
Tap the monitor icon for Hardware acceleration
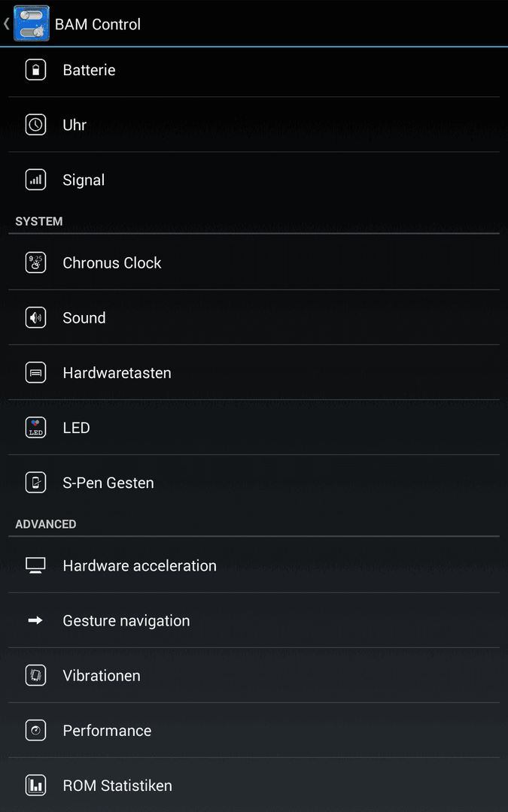click(36, 565)
